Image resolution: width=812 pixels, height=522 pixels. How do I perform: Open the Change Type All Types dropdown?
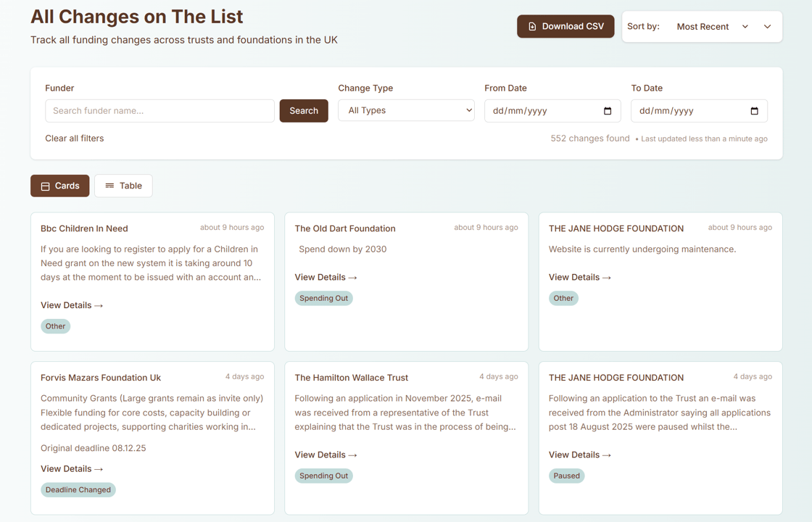coord(406,110)
